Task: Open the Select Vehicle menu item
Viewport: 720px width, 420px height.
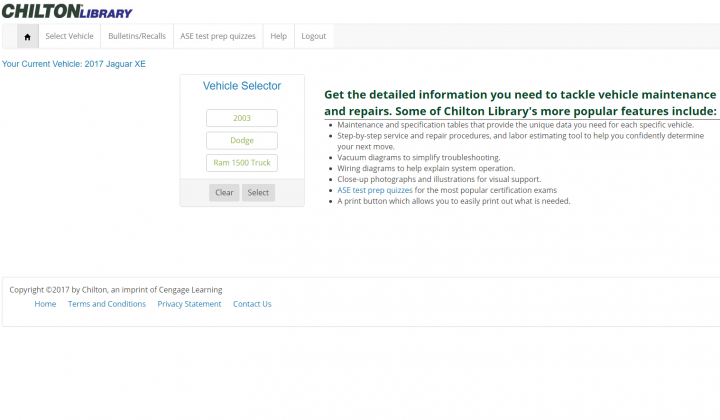Action: (x=69, y=36)
